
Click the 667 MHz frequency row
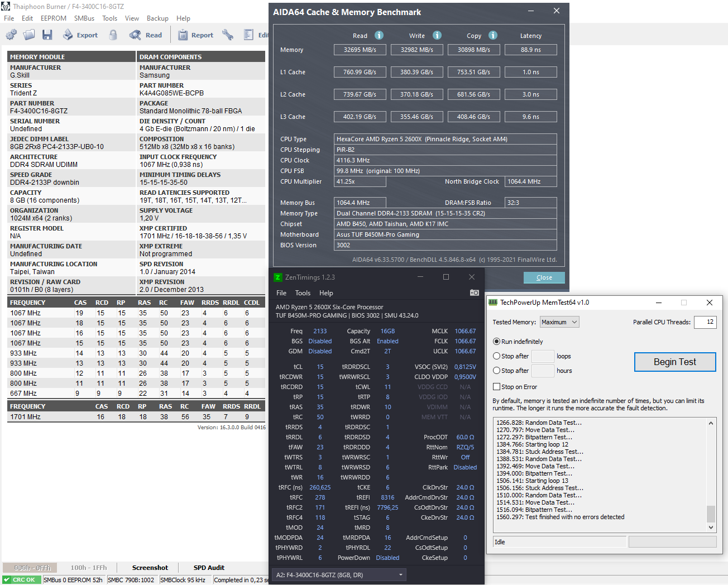(x=136, y=394)
